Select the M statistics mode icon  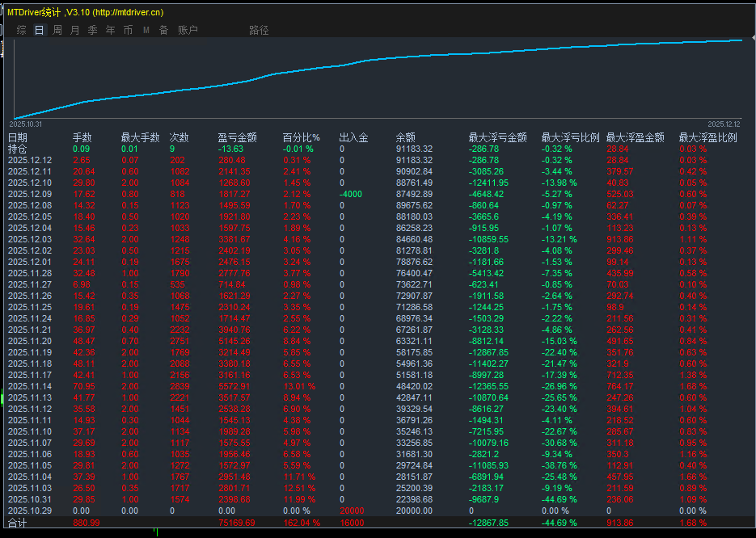(x=146, y=30)
